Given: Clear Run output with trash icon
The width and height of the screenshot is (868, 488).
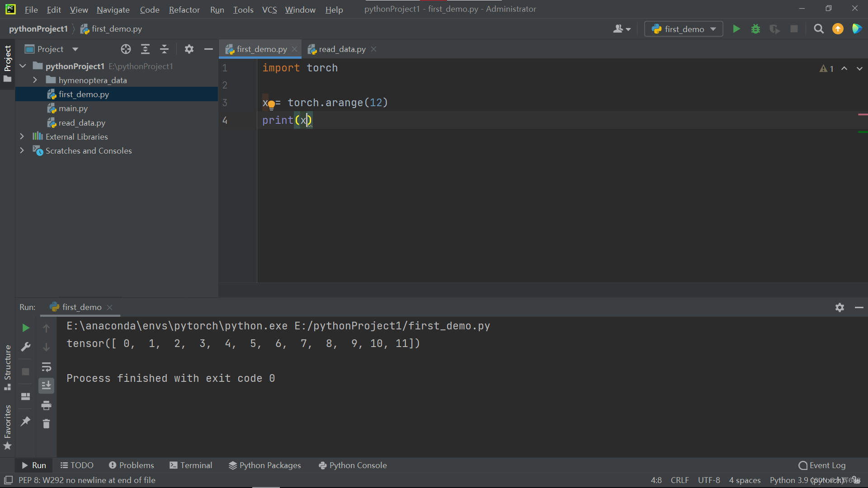Looking at the screenshot, I should [46, 424].
